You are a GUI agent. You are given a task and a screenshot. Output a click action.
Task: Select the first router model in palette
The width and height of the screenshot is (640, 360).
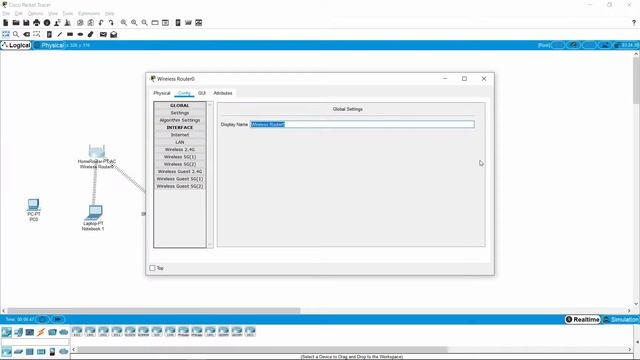pyautogui.click(x=77, y=332)
